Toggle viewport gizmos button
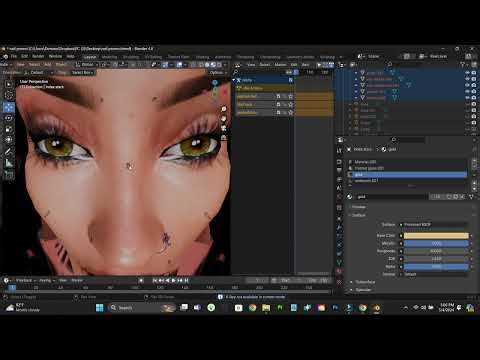The image size is (480, 360). click(x=165, y=65)
